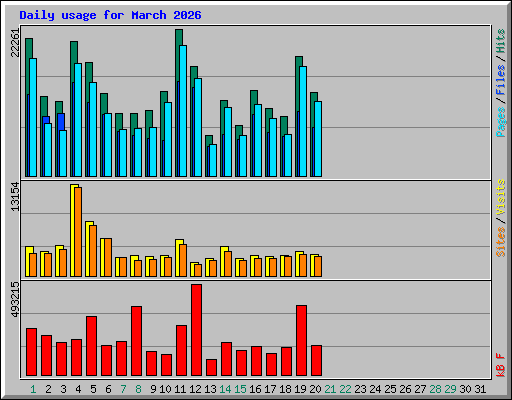Click the orange Sites bar for day 5
512x400 pixels.
(x=93, y=251)
